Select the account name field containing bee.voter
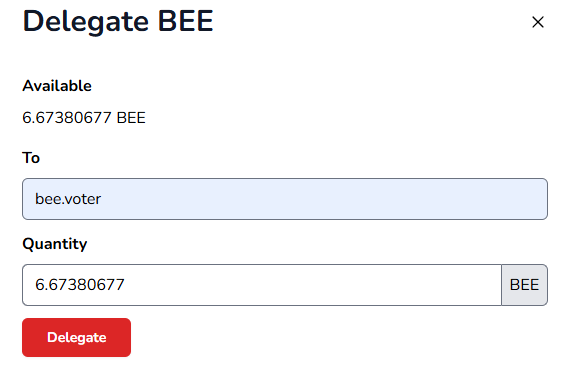 [285, 199]
